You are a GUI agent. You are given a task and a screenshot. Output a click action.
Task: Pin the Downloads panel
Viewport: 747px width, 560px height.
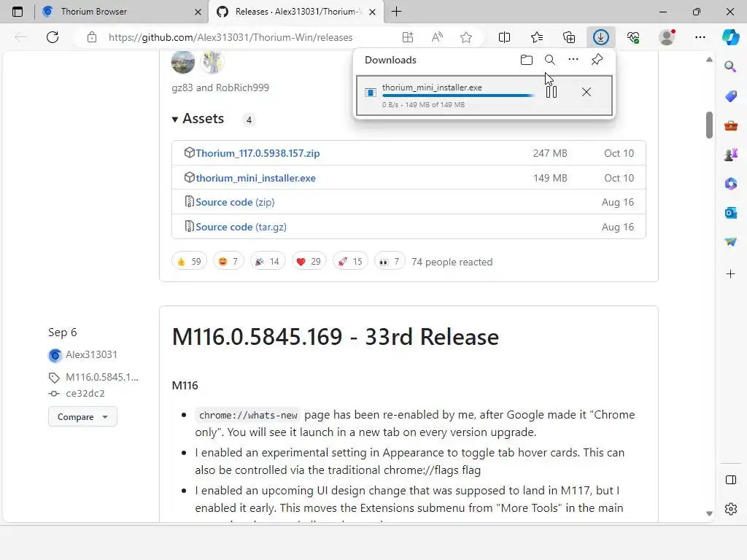click(x=597, y=60)
